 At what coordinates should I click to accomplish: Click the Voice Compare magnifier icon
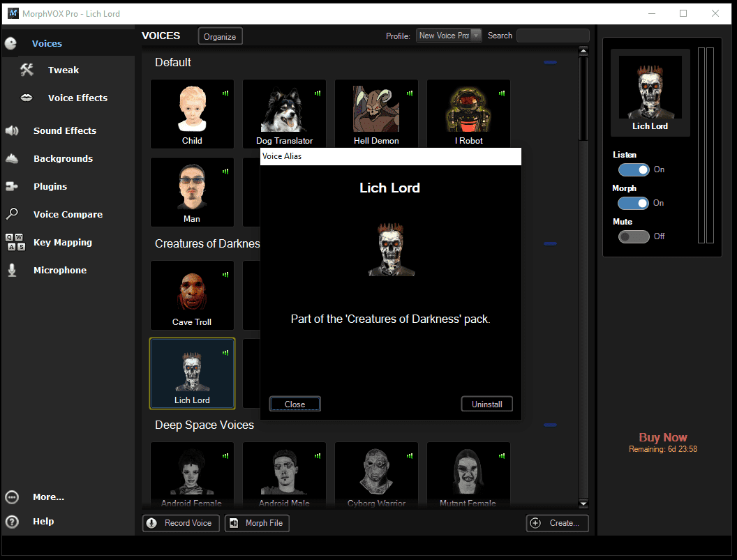(x=12, y=214)
